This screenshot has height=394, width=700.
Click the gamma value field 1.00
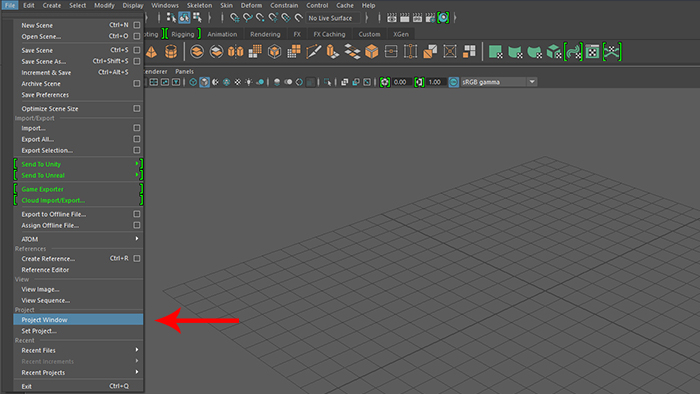point(435,82)
